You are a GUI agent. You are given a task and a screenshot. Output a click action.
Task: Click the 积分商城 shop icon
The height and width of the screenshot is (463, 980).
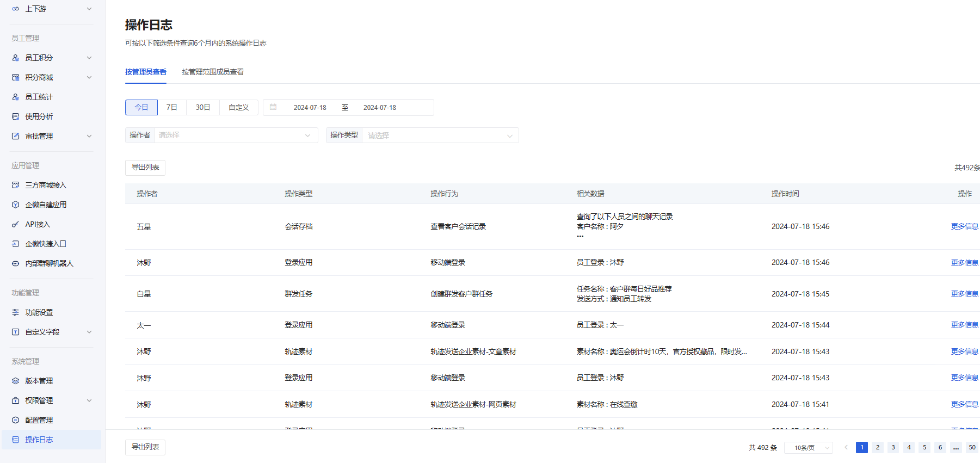tap(15, 77)
